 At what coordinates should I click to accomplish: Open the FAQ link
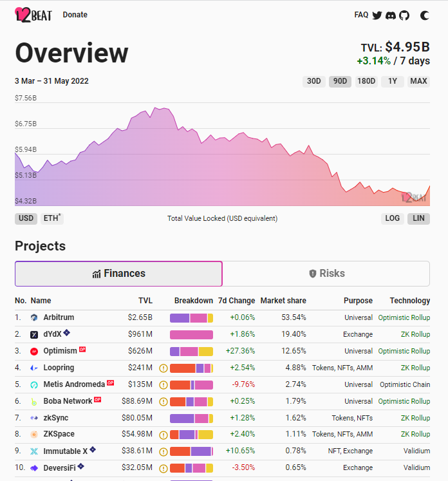(361, 15)
